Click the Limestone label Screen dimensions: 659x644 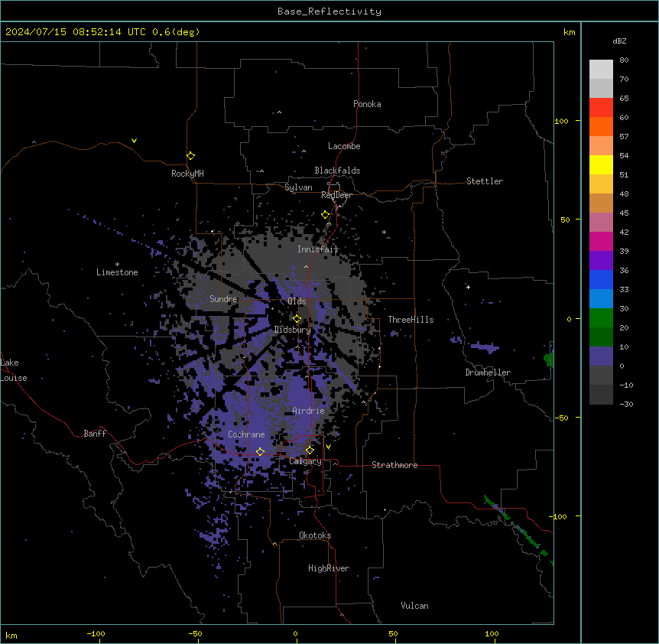click(117, 272)
